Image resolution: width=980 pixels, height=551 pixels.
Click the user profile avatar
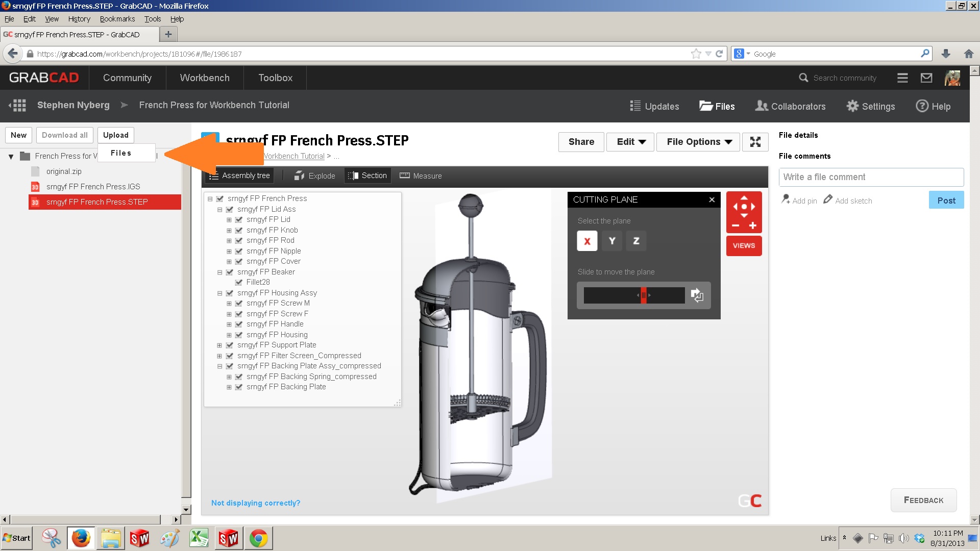[952, 78]
